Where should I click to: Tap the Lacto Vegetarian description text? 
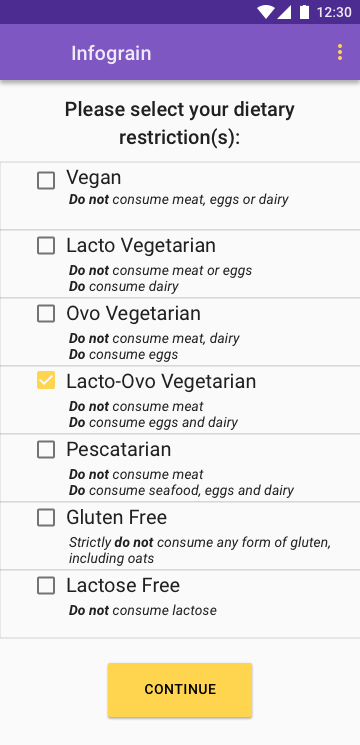click(x=161, y=278)
